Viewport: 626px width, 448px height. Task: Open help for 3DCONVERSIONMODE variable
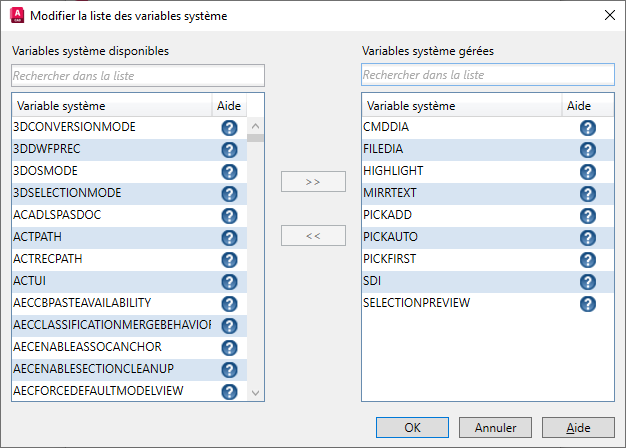click(229, 128)
